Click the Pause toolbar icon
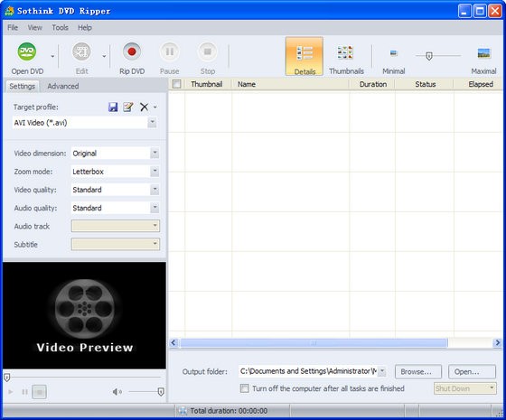506x420 pixels. [x=170, y=51]
